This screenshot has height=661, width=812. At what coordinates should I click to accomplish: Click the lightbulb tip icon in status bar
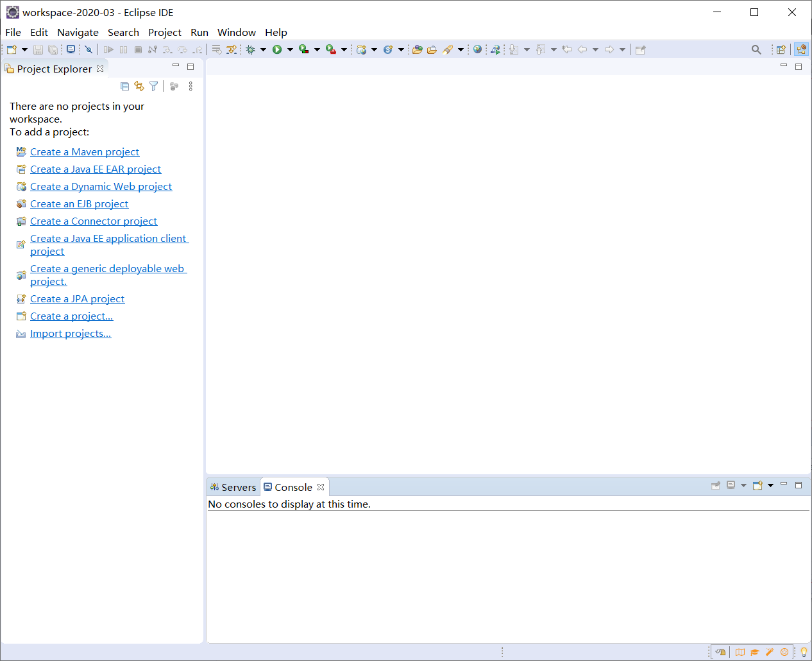point(803,652)
